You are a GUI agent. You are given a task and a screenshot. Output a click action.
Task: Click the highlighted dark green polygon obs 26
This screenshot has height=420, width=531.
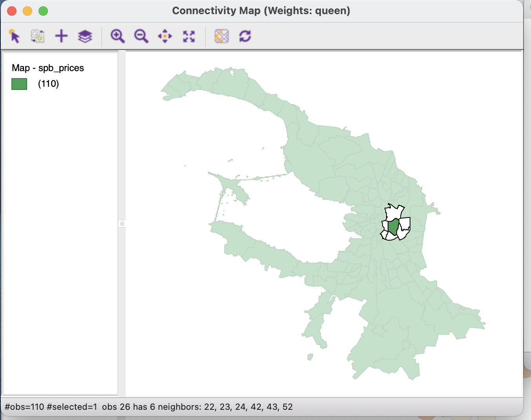coord(393,227)
